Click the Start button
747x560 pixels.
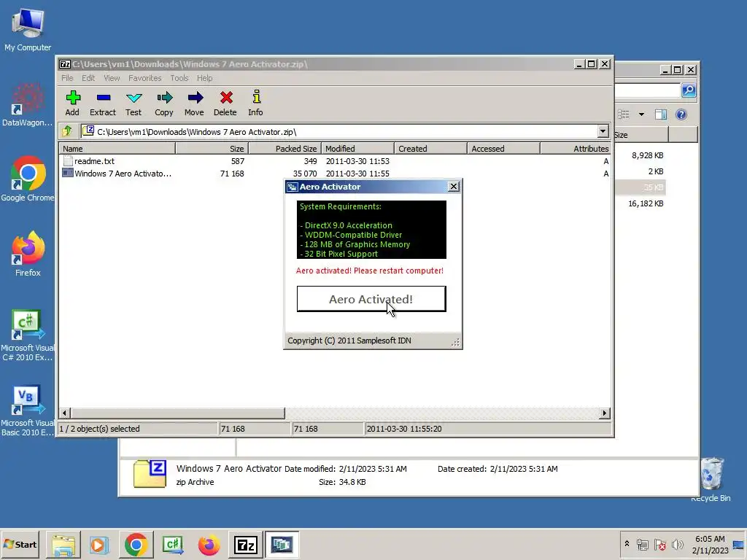click(x=20, y=544)
